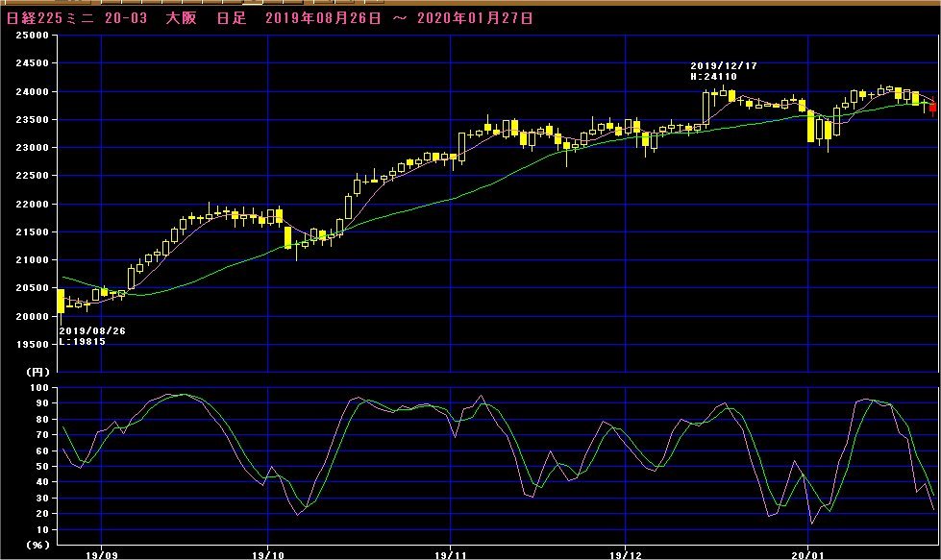Click the 25000 price axis label

32,36
